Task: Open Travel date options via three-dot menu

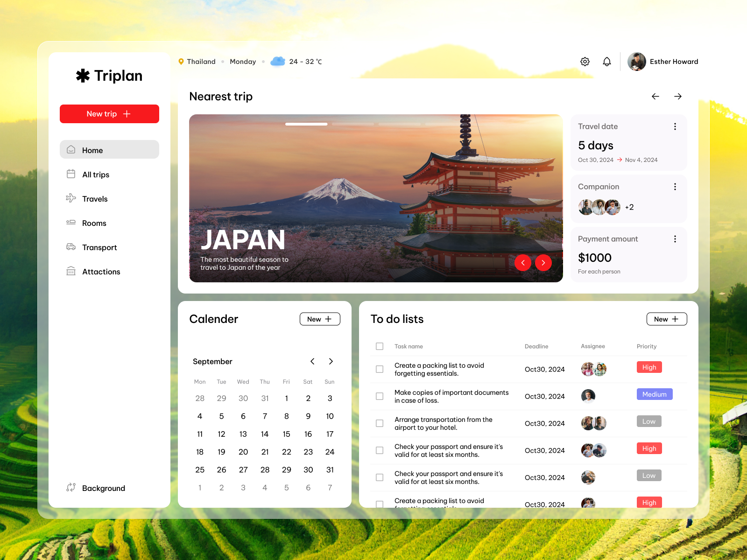Action: (x=675, y=126)
